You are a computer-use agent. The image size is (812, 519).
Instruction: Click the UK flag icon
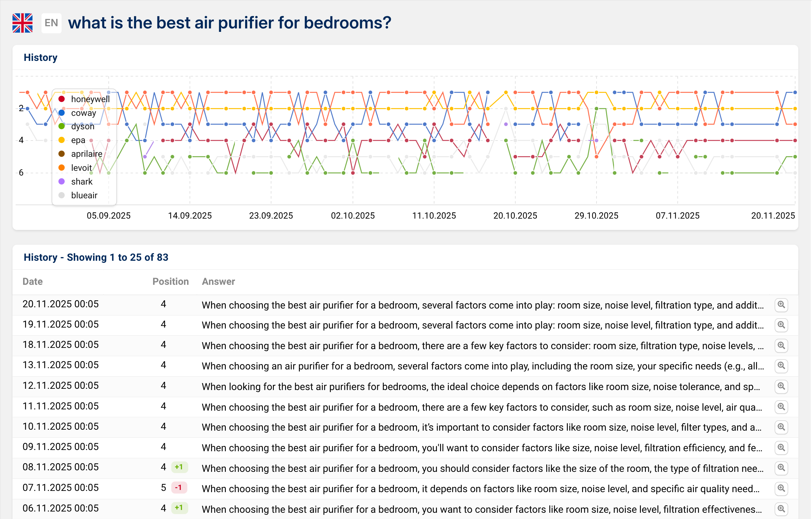22,23
